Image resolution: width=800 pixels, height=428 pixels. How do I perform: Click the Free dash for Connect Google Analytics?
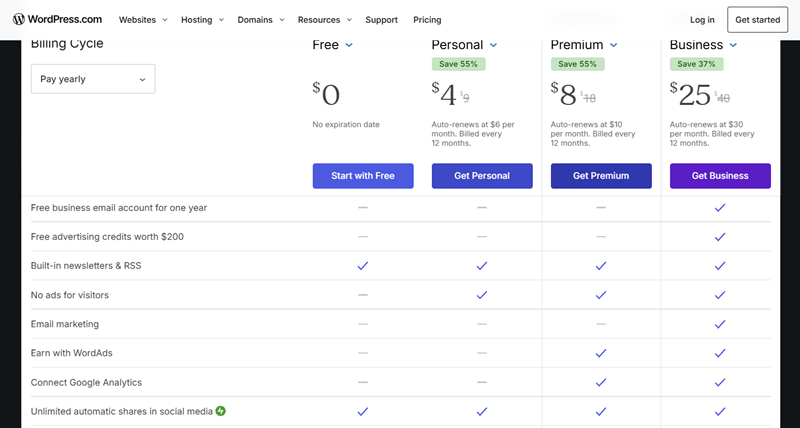tap(363, 382)
